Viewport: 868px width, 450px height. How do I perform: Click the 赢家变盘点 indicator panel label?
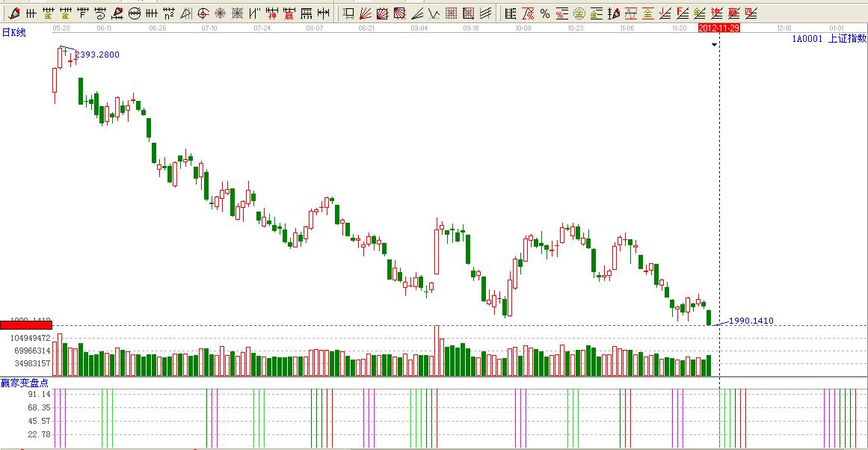click(x=24, y=383)
